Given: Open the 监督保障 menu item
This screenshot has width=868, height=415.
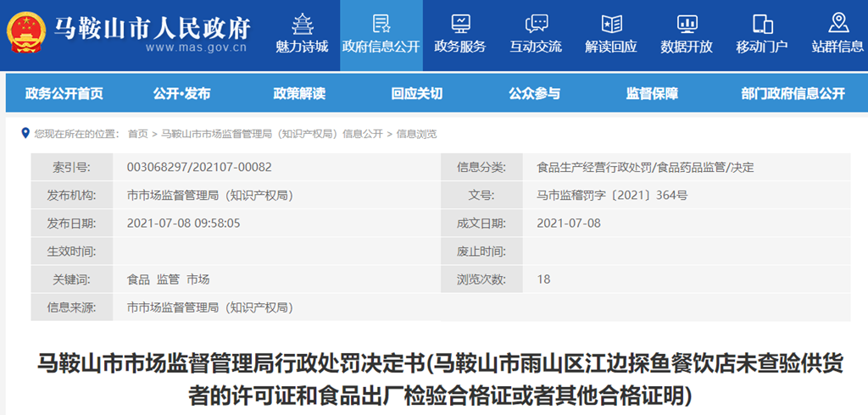Looking at the screenshot, I should tap(652, 93).
